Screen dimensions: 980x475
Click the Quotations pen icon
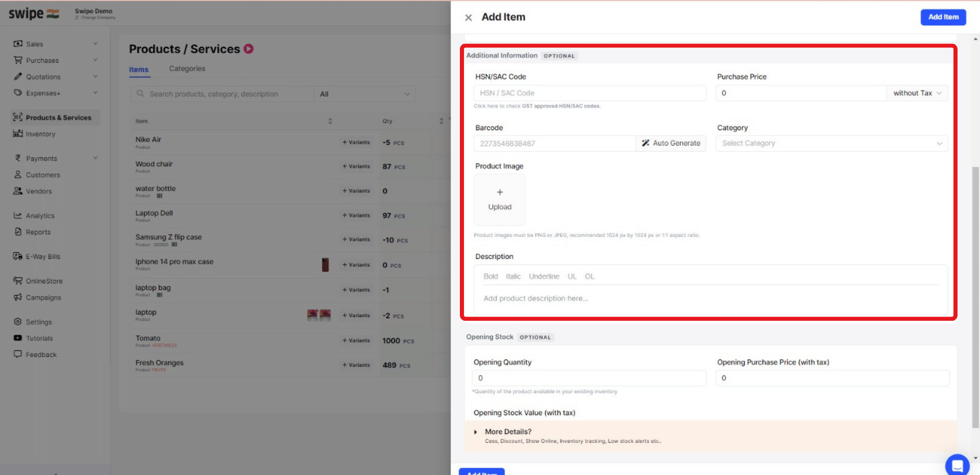(18, 77)
